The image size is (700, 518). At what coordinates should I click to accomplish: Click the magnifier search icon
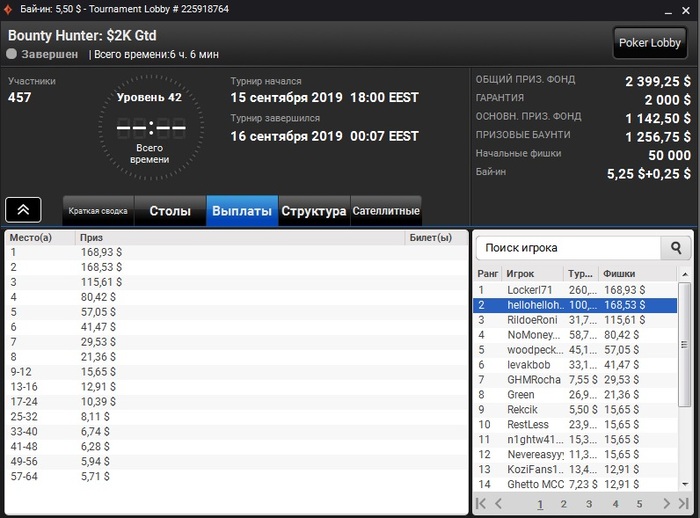coord(676,248)
